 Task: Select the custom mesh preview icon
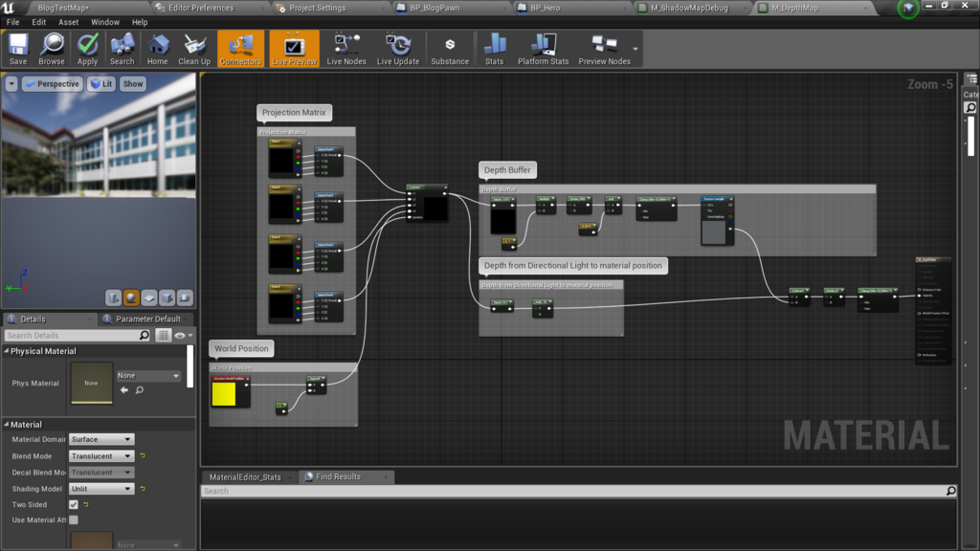pyautogui.click(x=185, y=298)
